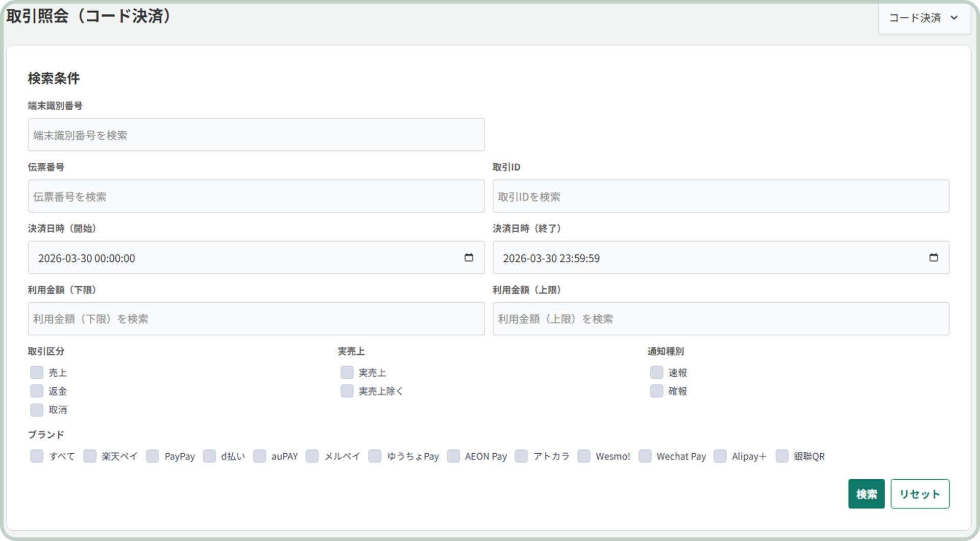The height and width of the screenshot is (541, 980).
Task: Expand the コード決済 dropdown menu
Action: point(924,18)
